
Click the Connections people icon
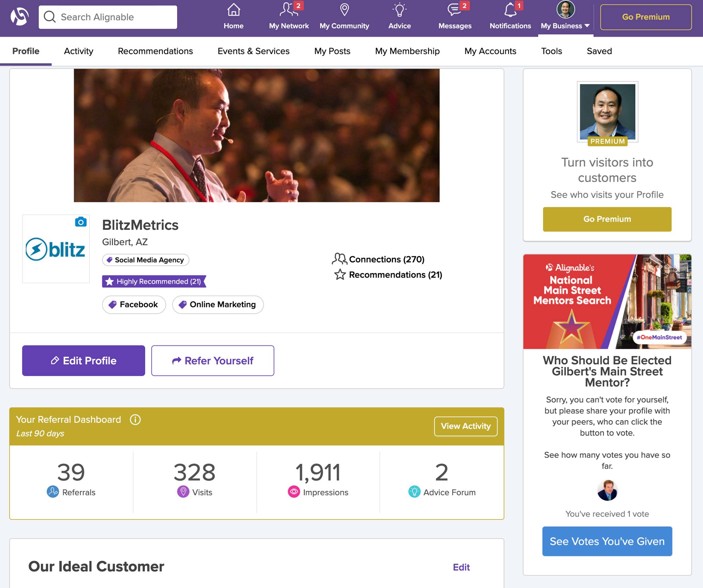coord(339,259)
